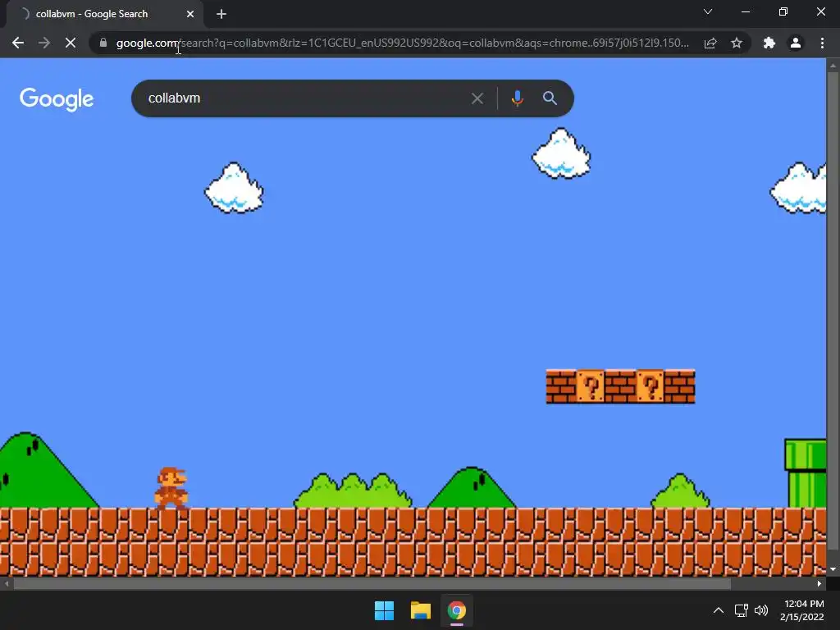Click the Mario character
This screenshot has width=840, height=630.
click(x=171, y=487)
